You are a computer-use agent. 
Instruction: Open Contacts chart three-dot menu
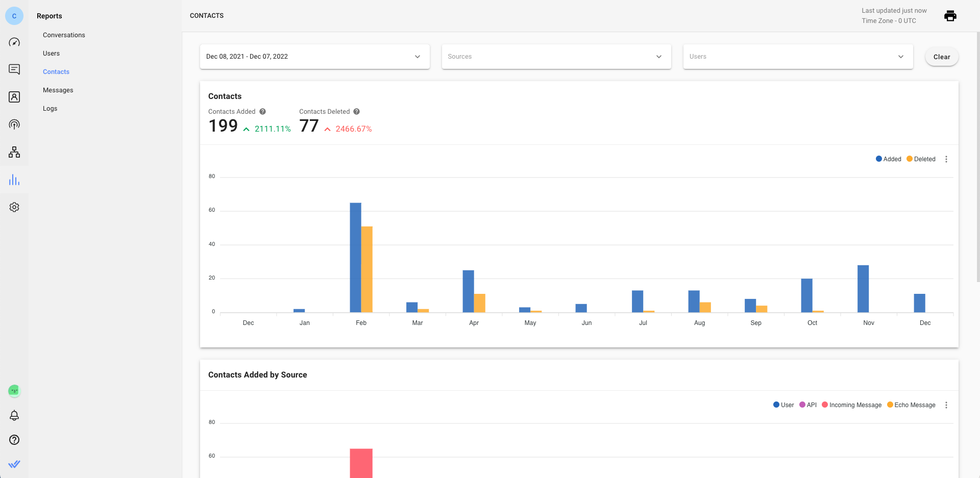click(x=946, y=159)
